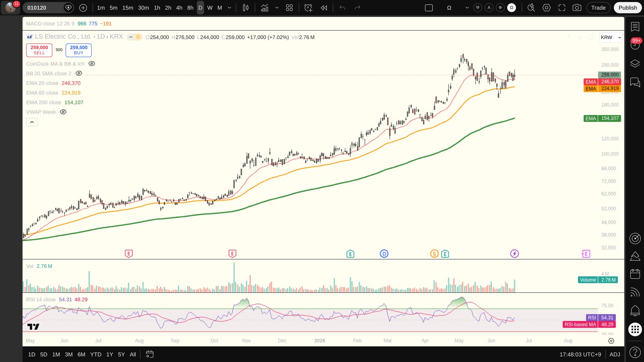Undo the last chart action

tap(343, 8)
